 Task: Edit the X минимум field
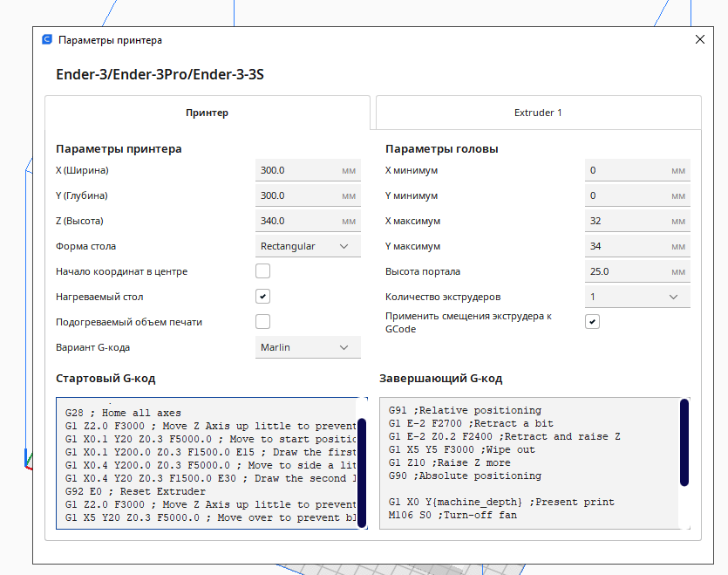pos(637,170)
